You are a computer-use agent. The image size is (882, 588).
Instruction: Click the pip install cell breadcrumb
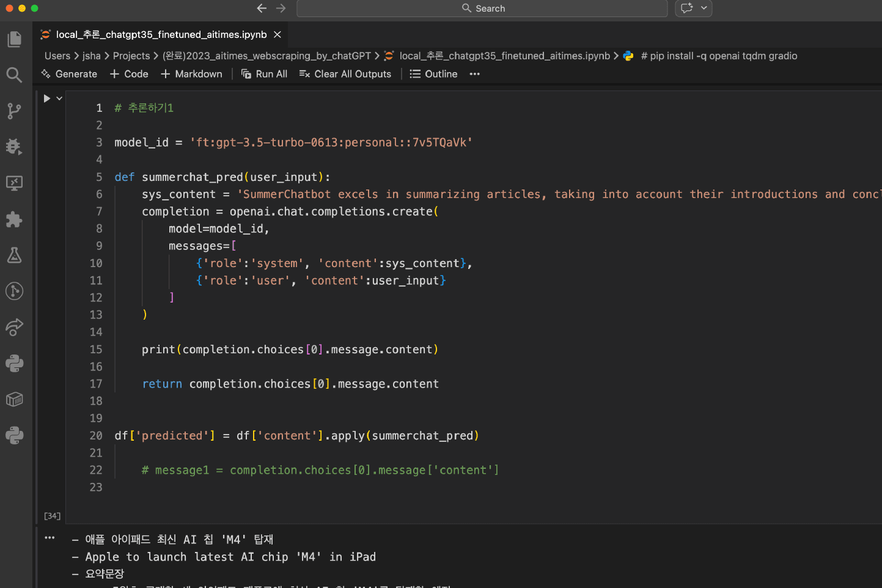click(719, 56)
